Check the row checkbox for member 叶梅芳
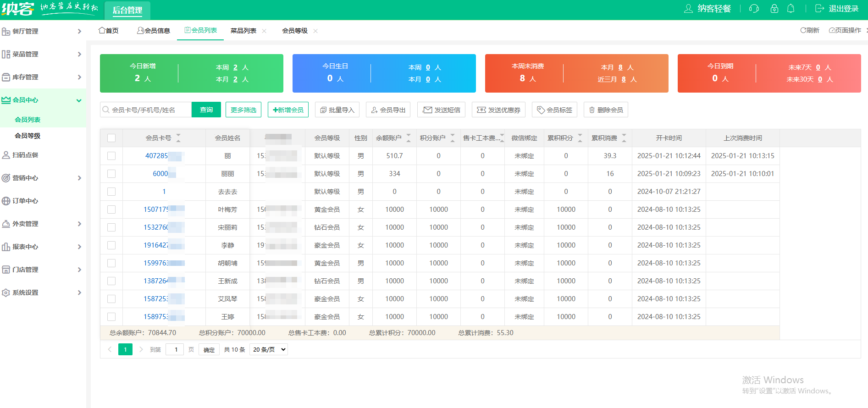 [111, 210]
